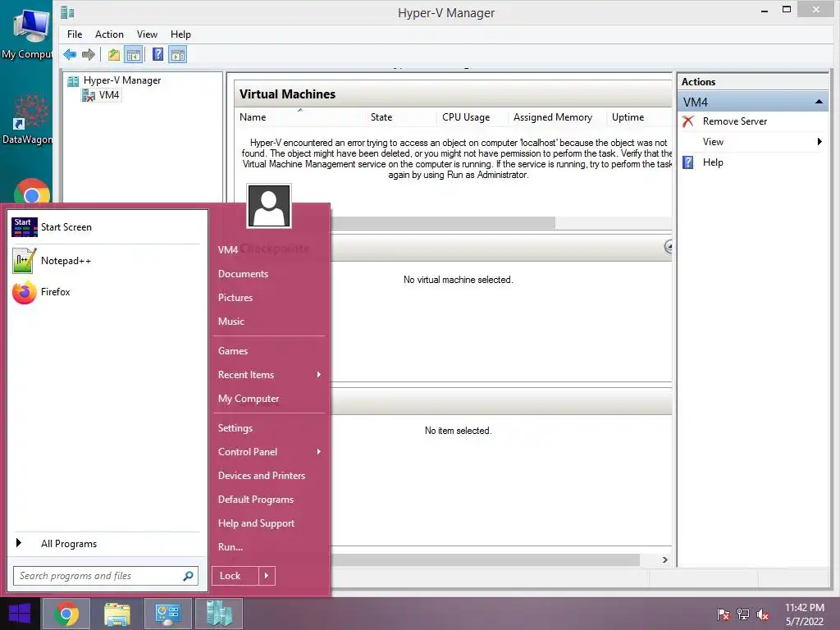Viewport: 840px width, 630px height.
Task: Click the Windows Start button on taskbar
Action: pos(20,614)
